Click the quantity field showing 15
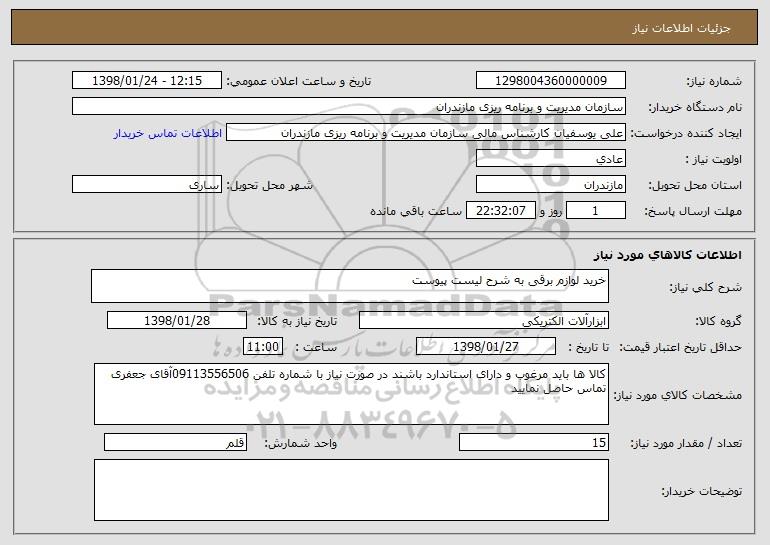 pyautogui.click(x=534, y=442)
